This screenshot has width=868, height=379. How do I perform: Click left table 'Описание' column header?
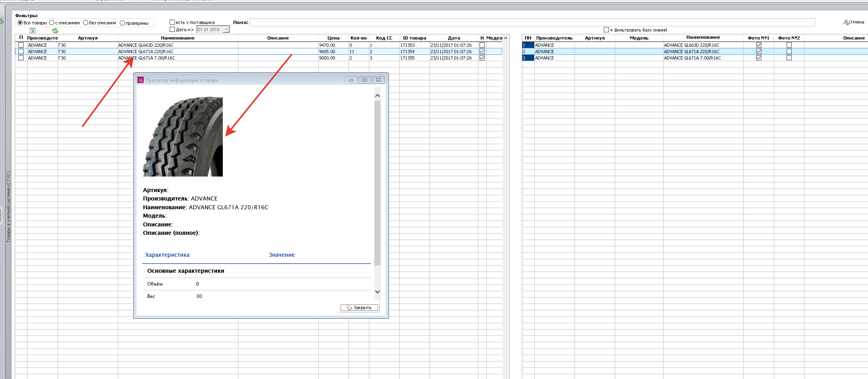[x=278, y=38]
